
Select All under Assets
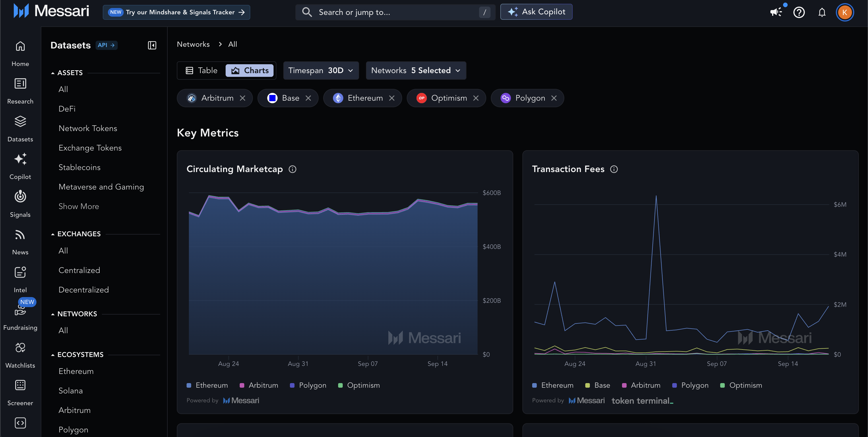point(63,89)
